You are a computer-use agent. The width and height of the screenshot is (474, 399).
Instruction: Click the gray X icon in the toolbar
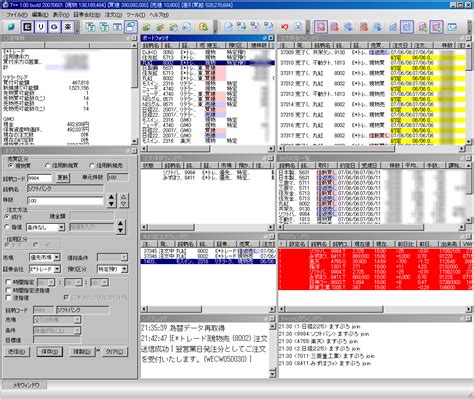pos(298,27)
